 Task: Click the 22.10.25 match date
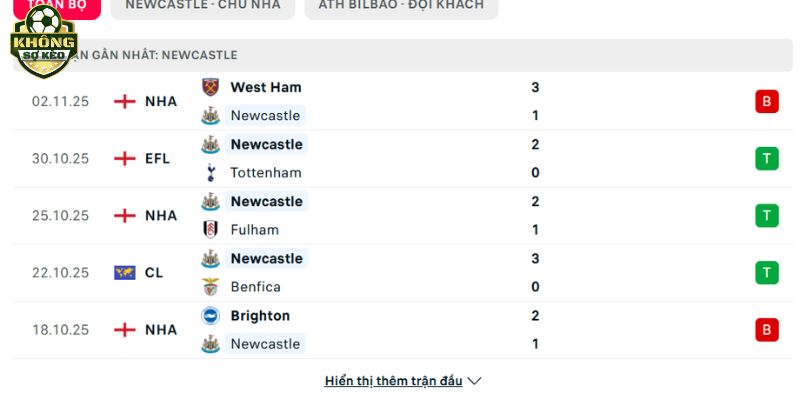click(60, 272)
